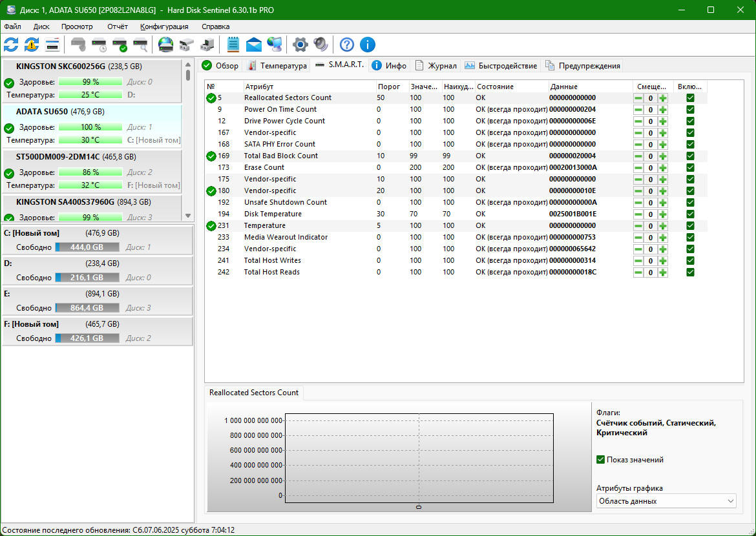This screenshot has width=756, height=536.
Task: Disable the Показ значений checkbox
Action: (x=600, y=459)
